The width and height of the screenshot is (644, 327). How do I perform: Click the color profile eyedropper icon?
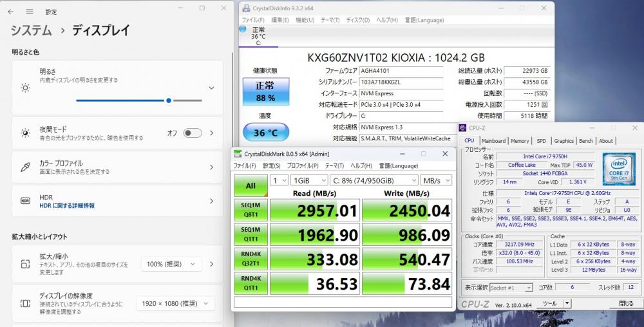pyautogui.click(x=26, y=167)
